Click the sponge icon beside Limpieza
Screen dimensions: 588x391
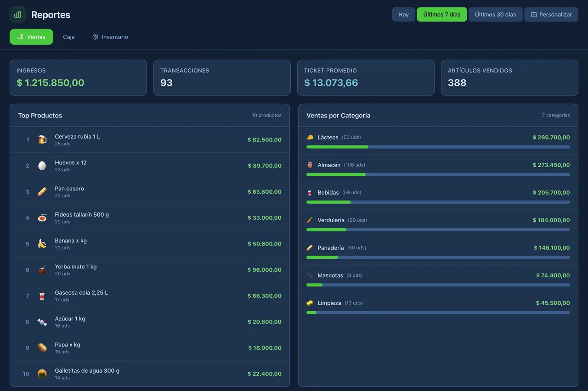310,303
